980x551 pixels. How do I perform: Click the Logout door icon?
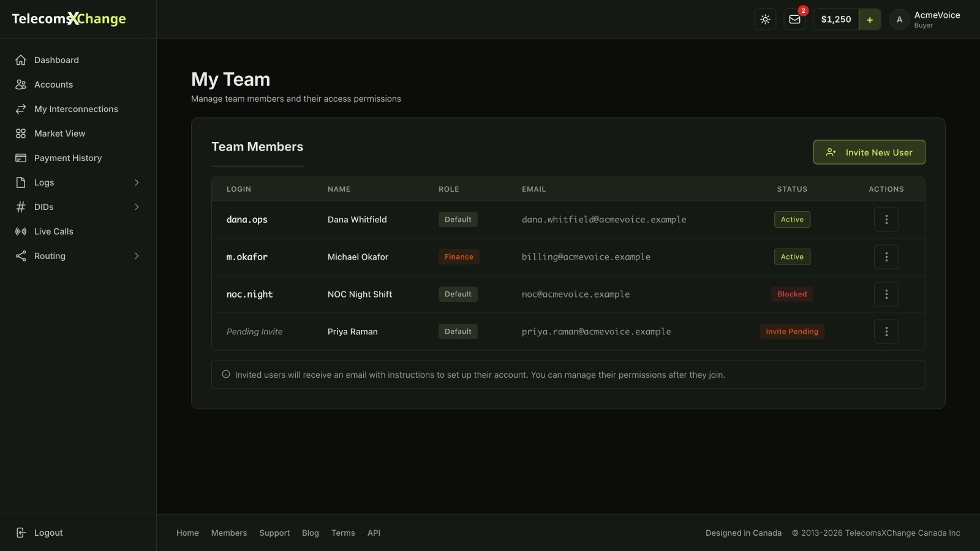(x=21, y=533)
